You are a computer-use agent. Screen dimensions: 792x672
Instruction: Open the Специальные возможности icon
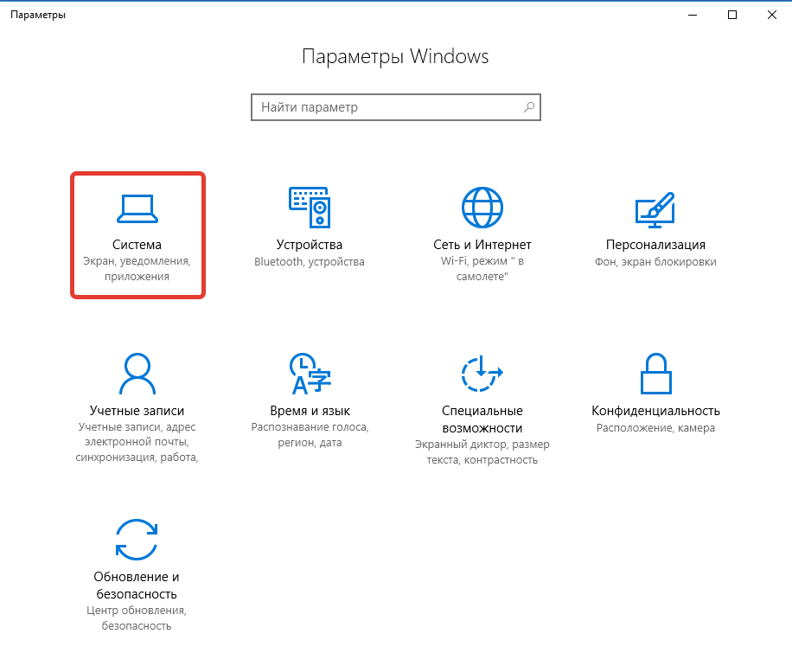(x=482, y=374)
